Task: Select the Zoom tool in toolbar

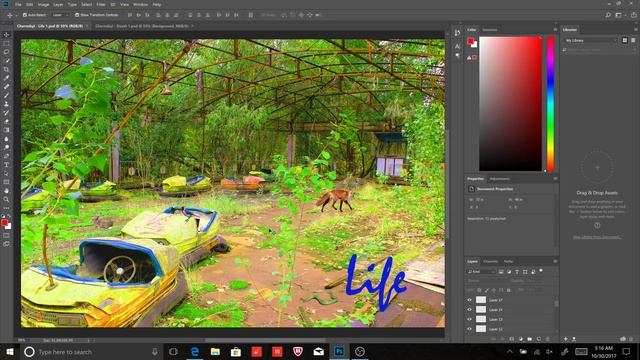Action: click(6, 199)
